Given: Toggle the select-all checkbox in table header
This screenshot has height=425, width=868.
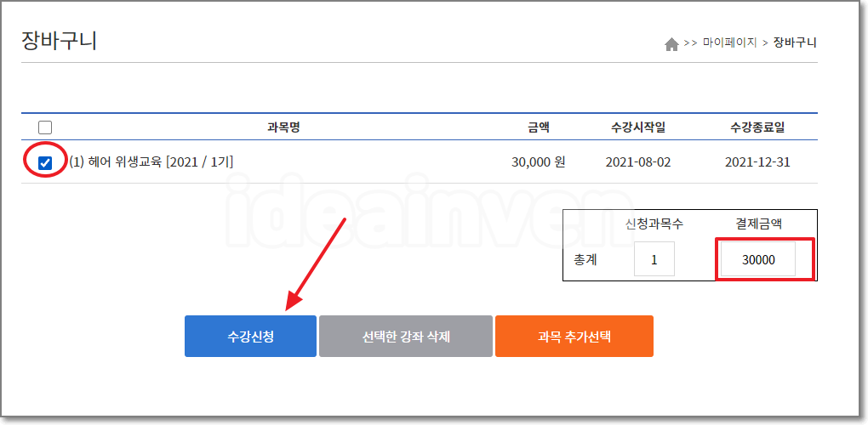Looking at the screenshot, I should pos(45,127).
